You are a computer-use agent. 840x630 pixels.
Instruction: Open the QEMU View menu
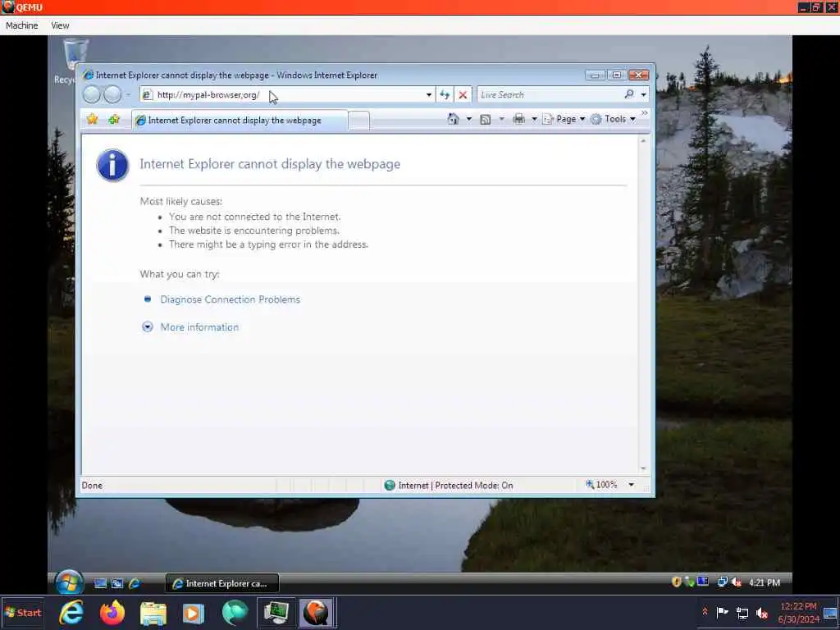coord(60,25)
